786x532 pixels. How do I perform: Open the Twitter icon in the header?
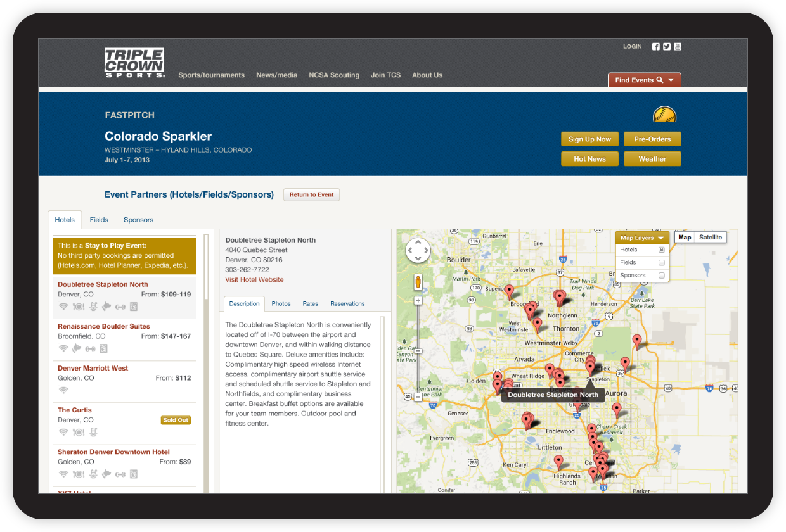point(667,47)
